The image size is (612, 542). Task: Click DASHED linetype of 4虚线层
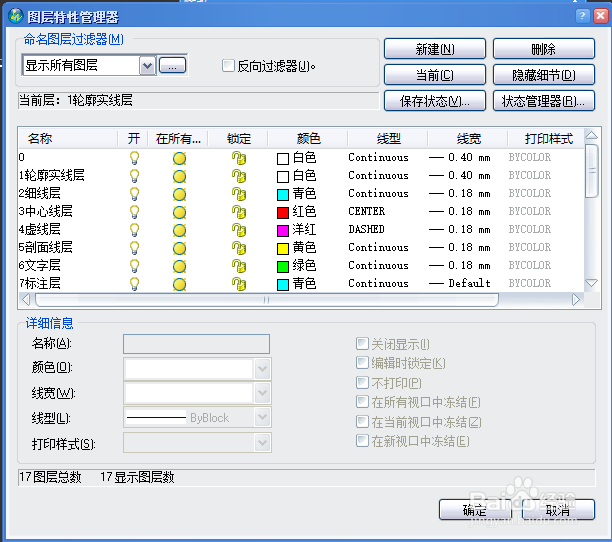pos(366,229)
